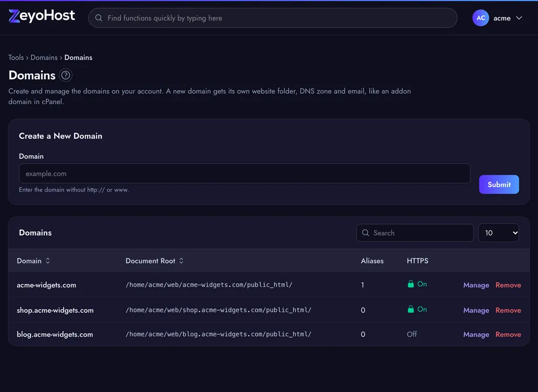Sort table by Document Root column arrows
Screen dimensions: 538x392
pyautogui.click(x=181, y=261)
